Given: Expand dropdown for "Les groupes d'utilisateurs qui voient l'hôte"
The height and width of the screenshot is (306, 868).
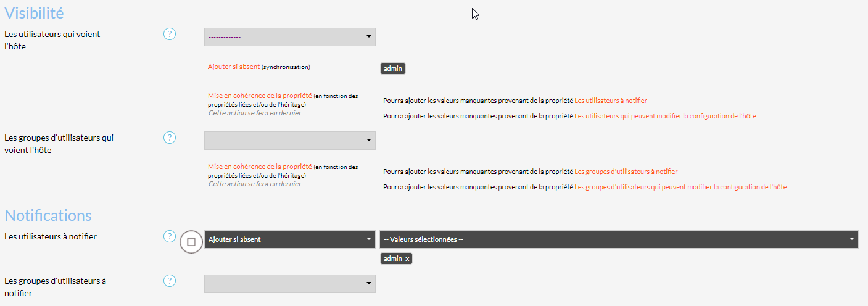Looking at the screenshot, I should [289, 141].
